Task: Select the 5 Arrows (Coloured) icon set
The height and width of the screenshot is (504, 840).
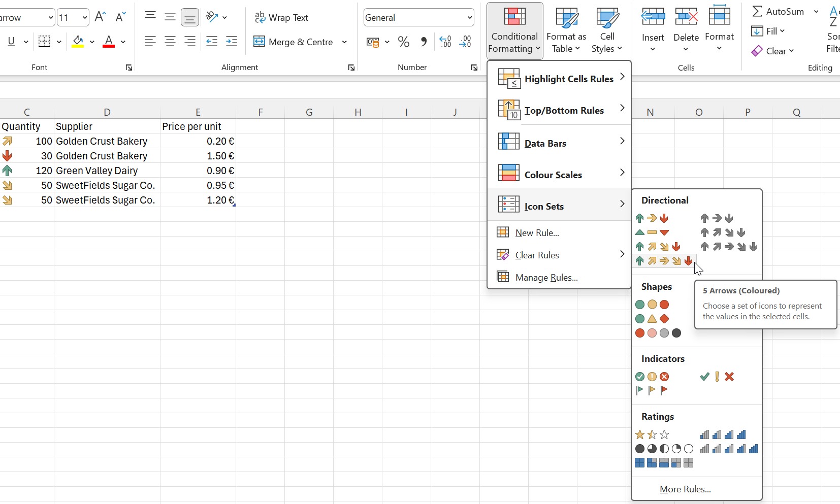Action: [x=664, y=261]
